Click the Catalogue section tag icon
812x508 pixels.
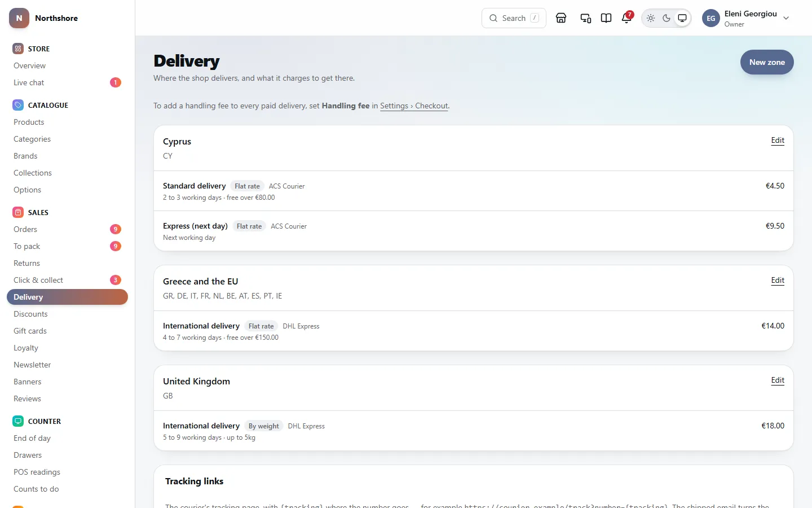coord(18,105)
